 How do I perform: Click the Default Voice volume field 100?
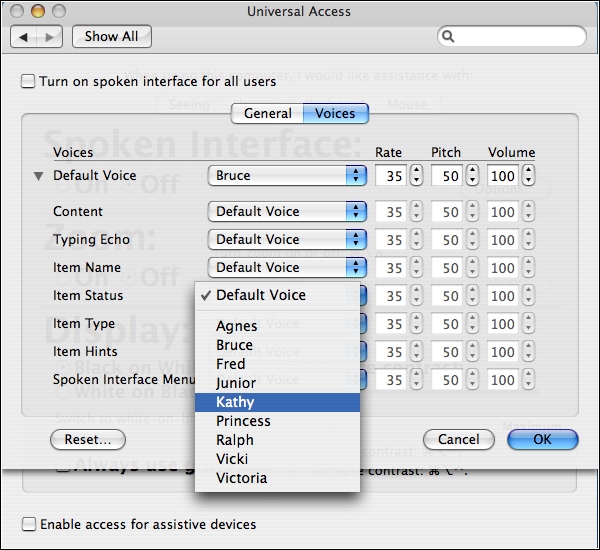[503, 176]
